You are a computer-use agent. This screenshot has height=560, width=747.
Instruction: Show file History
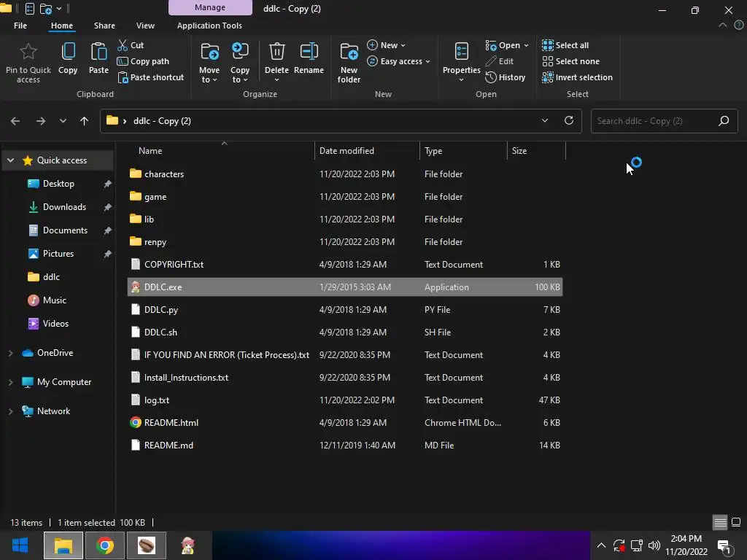506,77
